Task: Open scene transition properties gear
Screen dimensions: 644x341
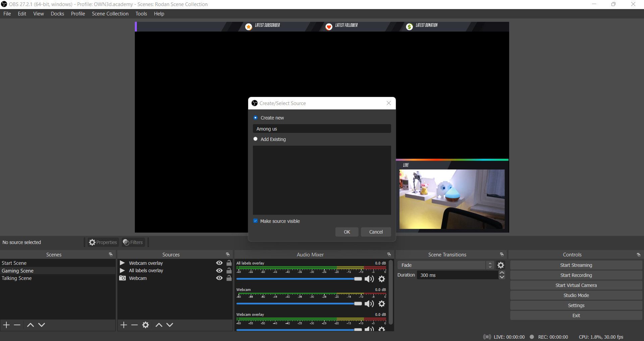Action: pyautogui.click(x=501, y=265)
